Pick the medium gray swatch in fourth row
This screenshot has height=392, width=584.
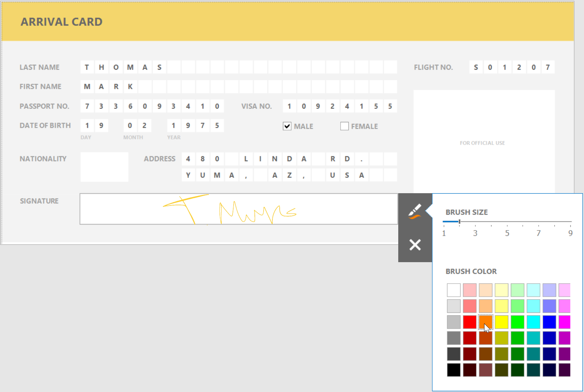tap(454, 338)
